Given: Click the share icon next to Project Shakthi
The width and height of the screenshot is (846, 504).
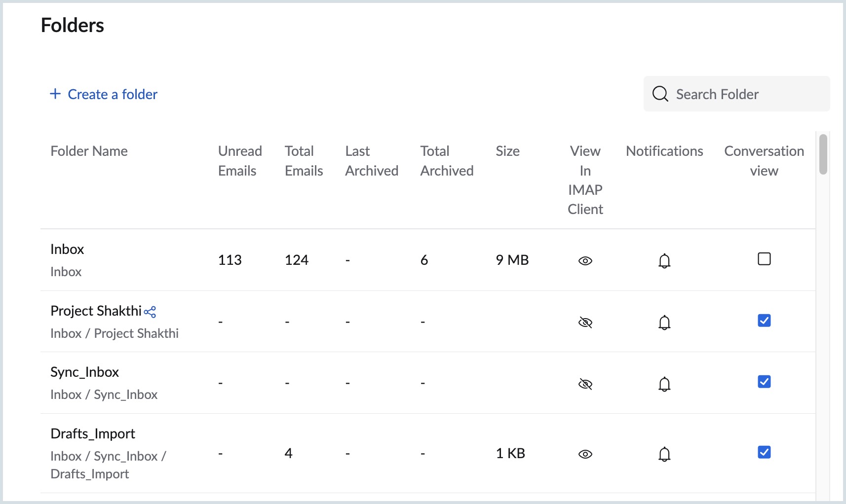Looking at the screenshot, I should tap(150, 312).
